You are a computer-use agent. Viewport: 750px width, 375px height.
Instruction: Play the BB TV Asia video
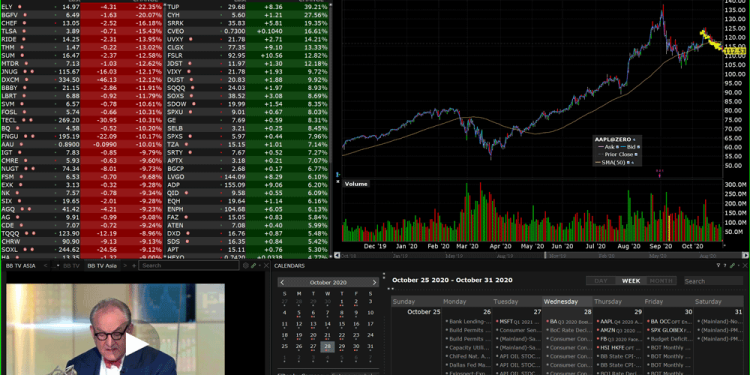click(136, 345)
